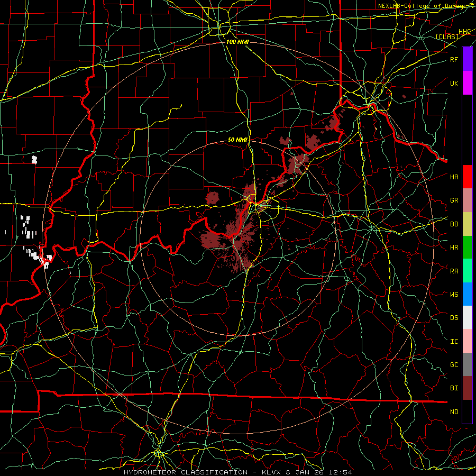
Task: Click the 50 NMI range ring label
Action: 237,140
